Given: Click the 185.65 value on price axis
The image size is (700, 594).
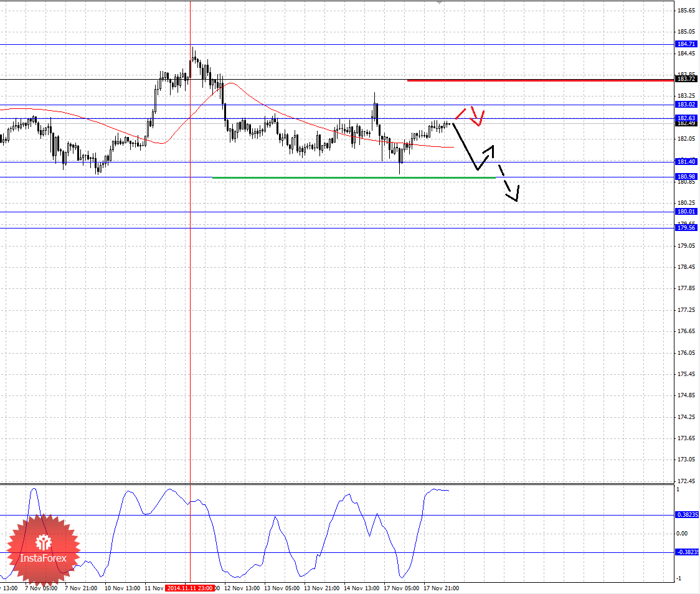Looking at the screenshot, I should (x=686, y=10).
